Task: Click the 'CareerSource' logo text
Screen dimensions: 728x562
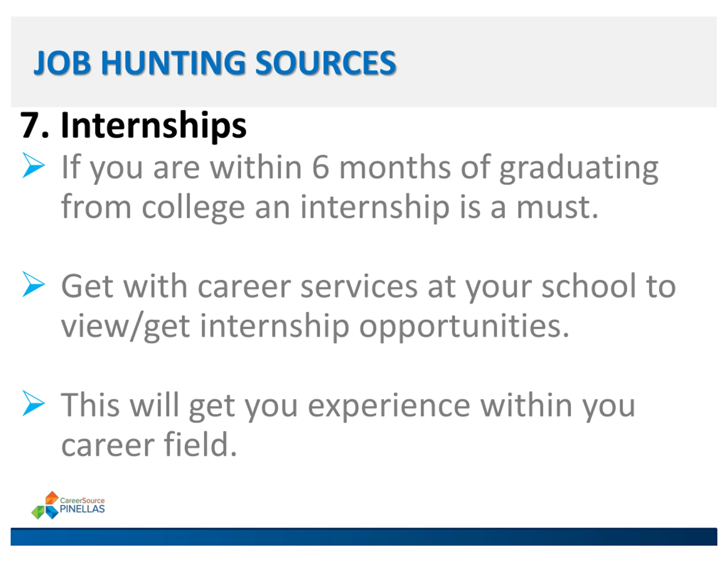Action: click(82, 500)
